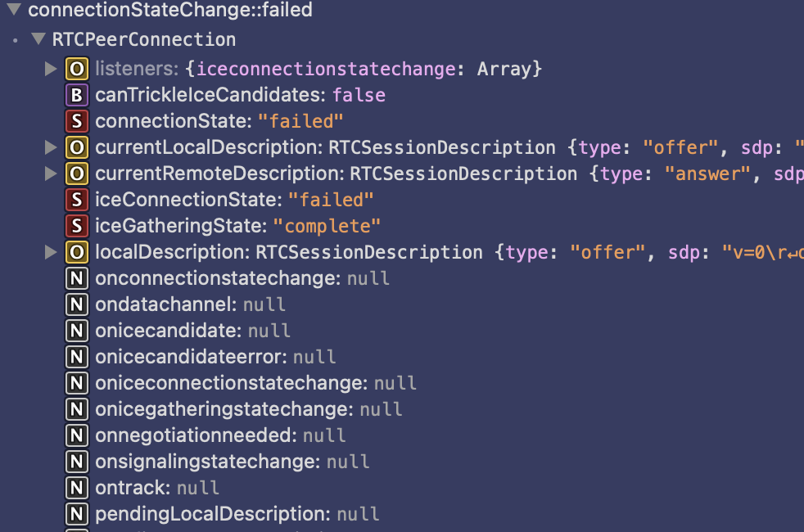Click the S badge next to iceGatheringState
804x532 pixels.
(76, 226)
